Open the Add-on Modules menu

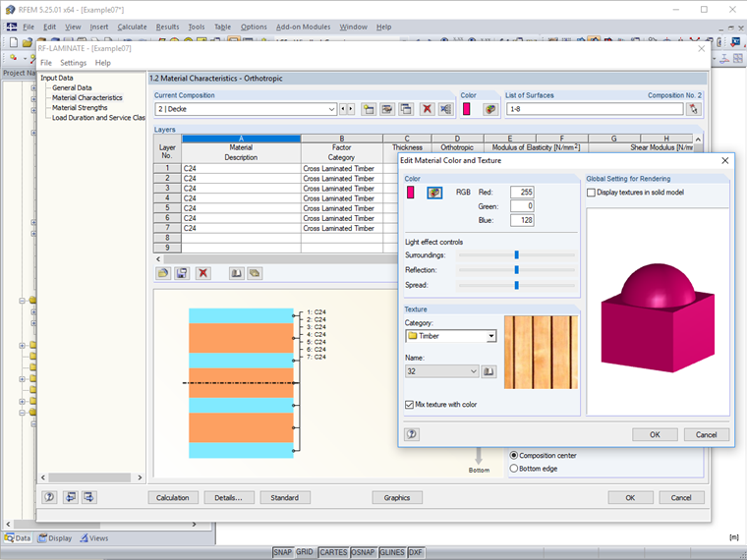[x=303, y=27]
